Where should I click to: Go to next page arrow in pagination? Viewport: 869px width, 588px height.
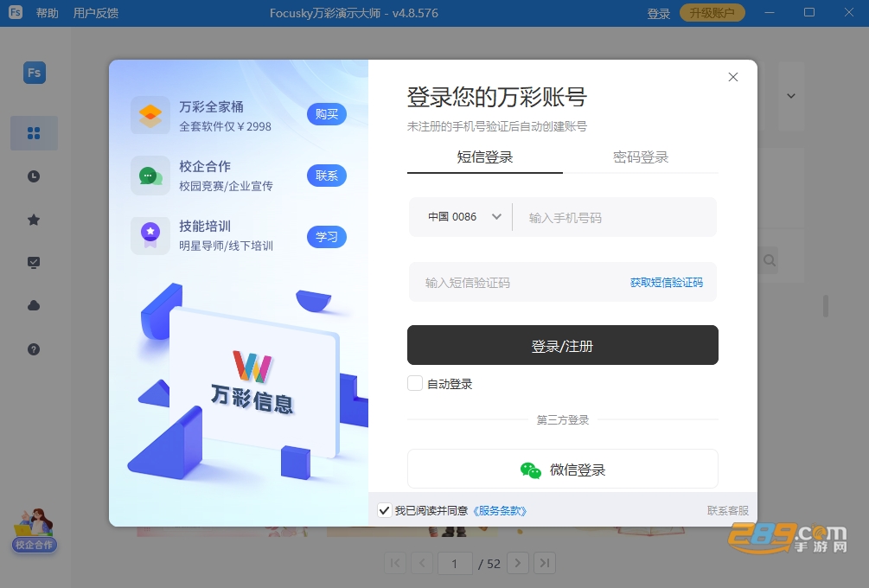518,563
